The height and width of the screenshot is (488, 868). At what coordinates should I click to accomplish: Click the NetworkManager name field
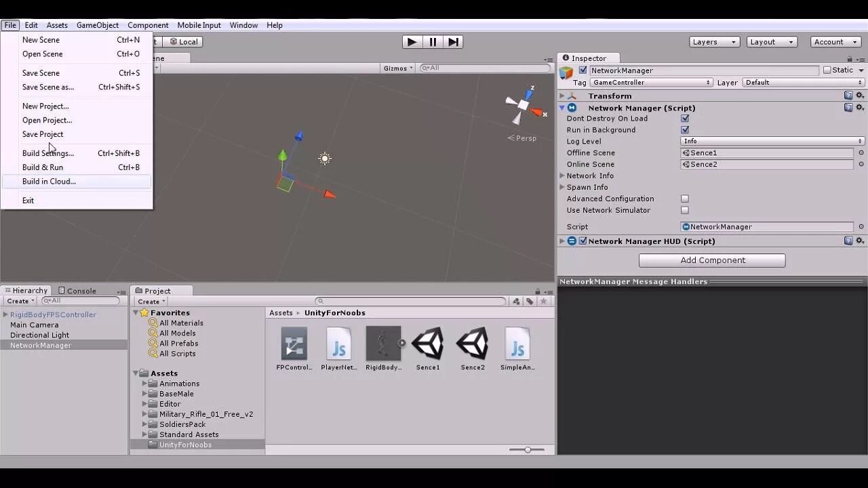[704, 70]
